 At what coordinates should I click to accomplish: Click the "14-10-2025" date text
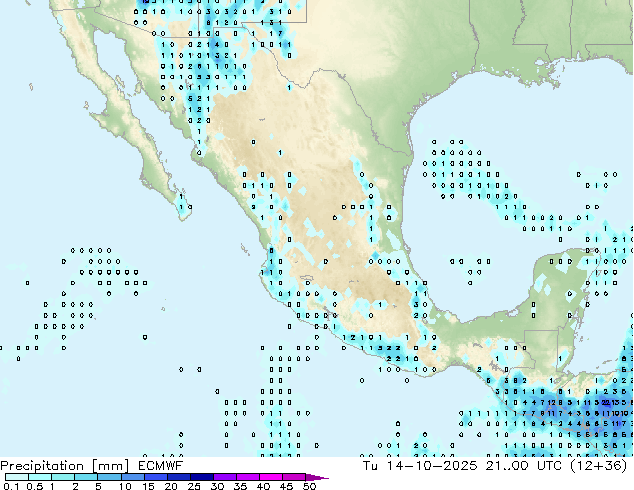click(x=432, y=466)
